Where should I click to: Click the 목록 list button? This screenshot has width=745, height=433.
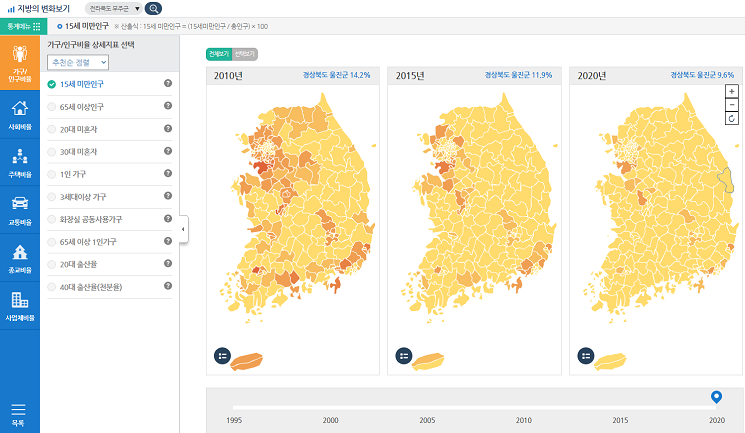click(x=19, y=414)
